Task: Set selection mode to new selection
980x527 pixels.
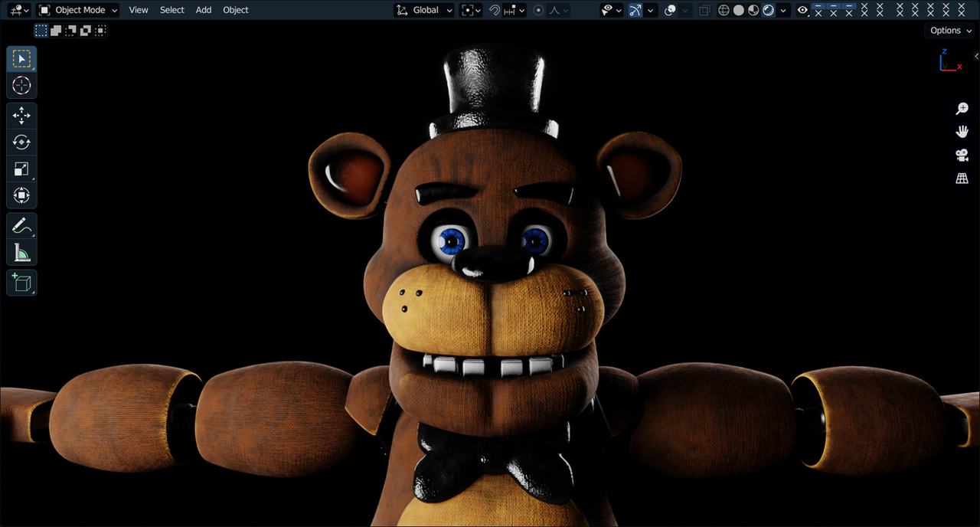Action: point(41,31)
